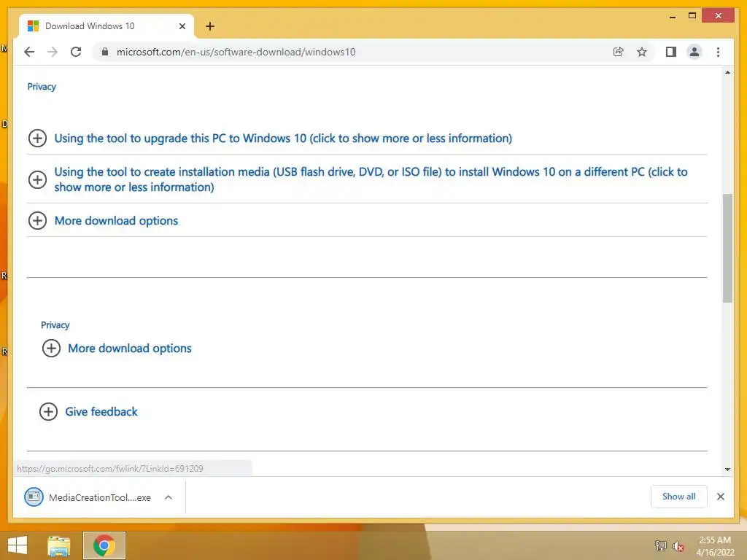Open File Explorer from taskbar
The width and height of the screenshot is (747, 560).
[x=59, y=545]
